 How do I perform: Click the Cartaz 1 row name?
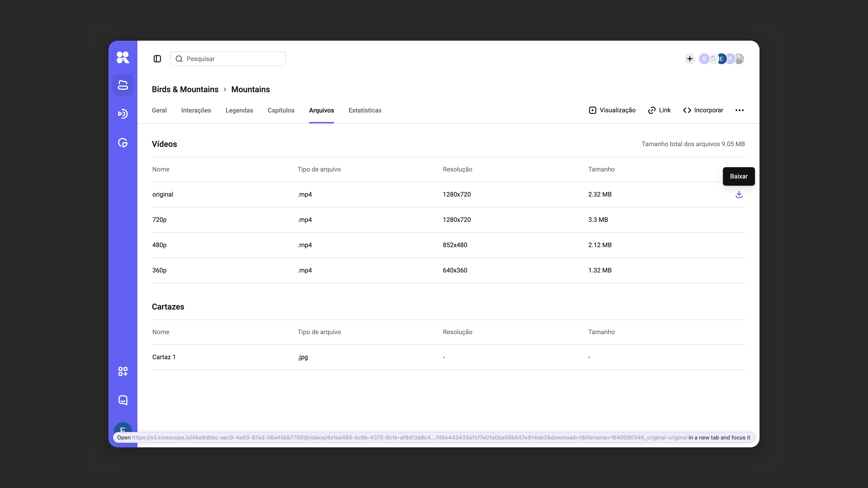point(164,357)
